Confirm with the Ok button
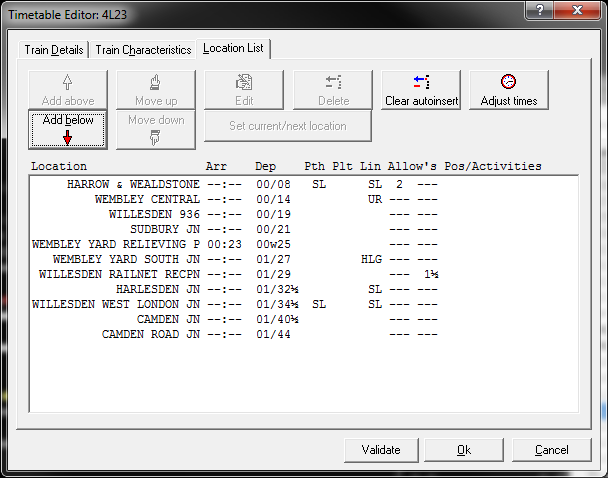This screenshot has height=478, width=608. point(464,450)
